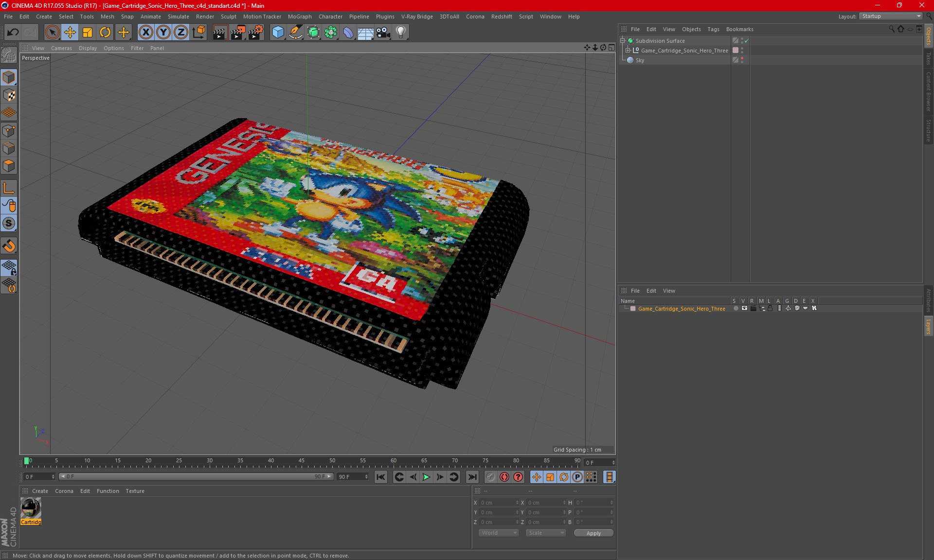934x560 pixels.
Task: Open the Cameras viewport menu
Action: [61, 48]
